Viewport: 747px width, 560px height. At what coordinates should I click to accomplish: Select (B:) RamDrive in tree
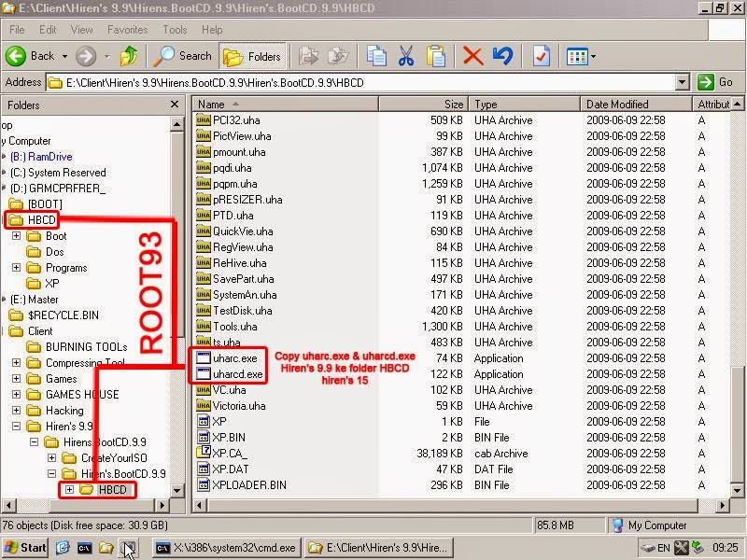pos(41,157)
